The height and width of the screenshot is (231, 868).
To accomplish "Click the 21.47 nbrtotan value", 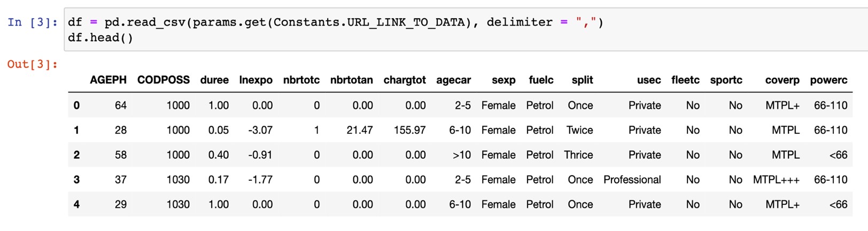I will [360, 130].
